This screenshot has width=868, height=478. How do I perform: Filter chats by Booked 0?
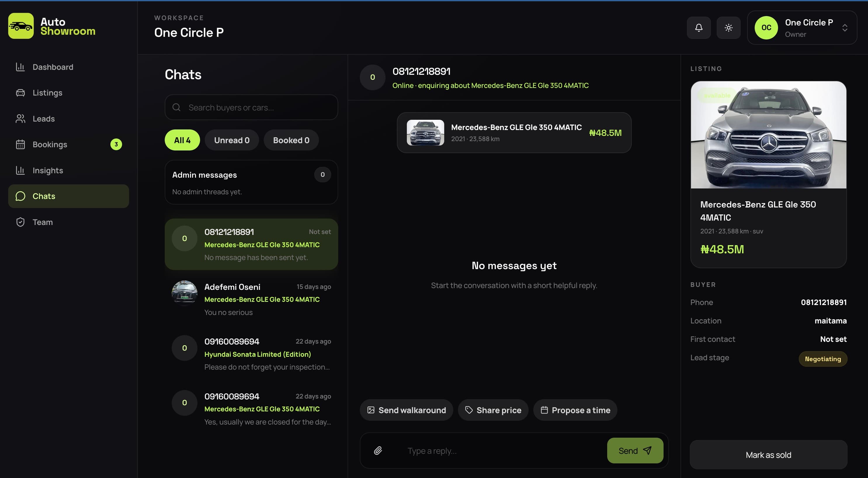[x=291, y=140]
